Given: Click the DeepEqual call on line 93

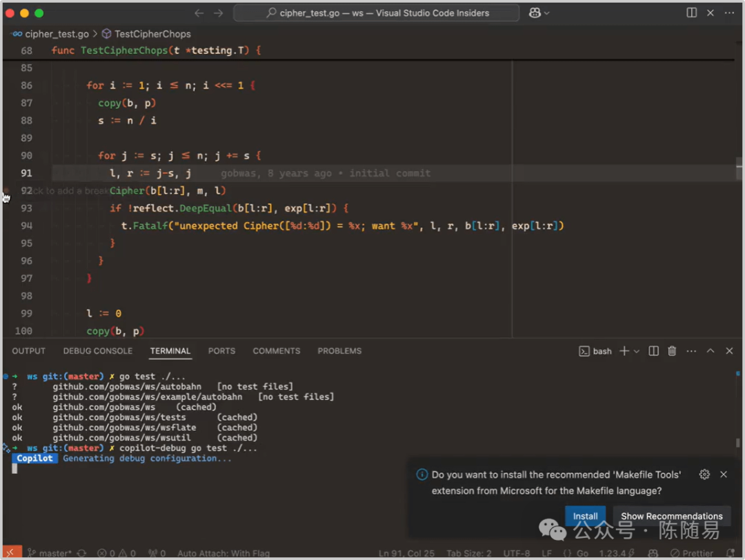Looking at the screenshot, I should [205, 208].
